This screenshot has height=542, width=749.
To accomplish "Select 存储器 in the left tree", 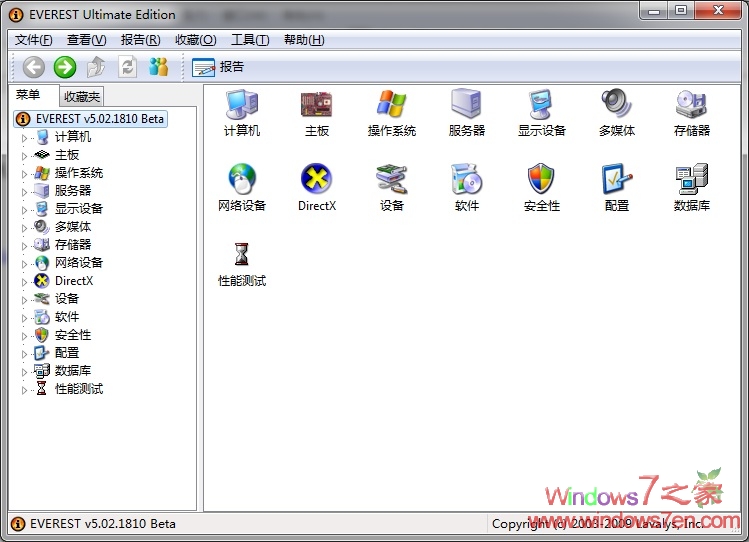I will pyautogui.click(x=73, y=245).
